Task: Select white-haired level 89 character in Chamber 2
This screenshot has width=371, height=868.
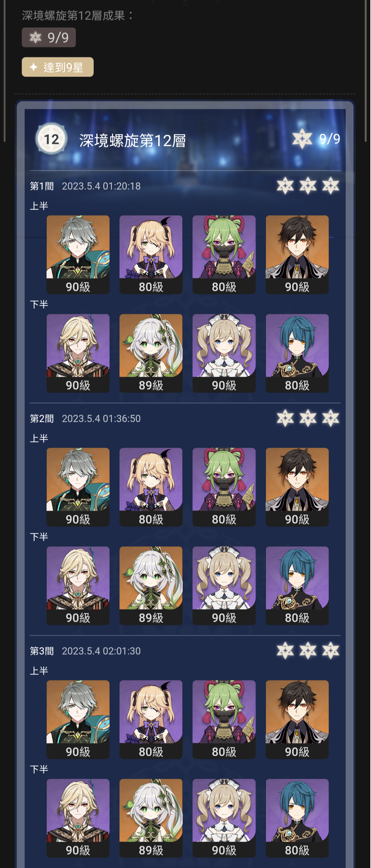Action: click(x=151, y=586)
